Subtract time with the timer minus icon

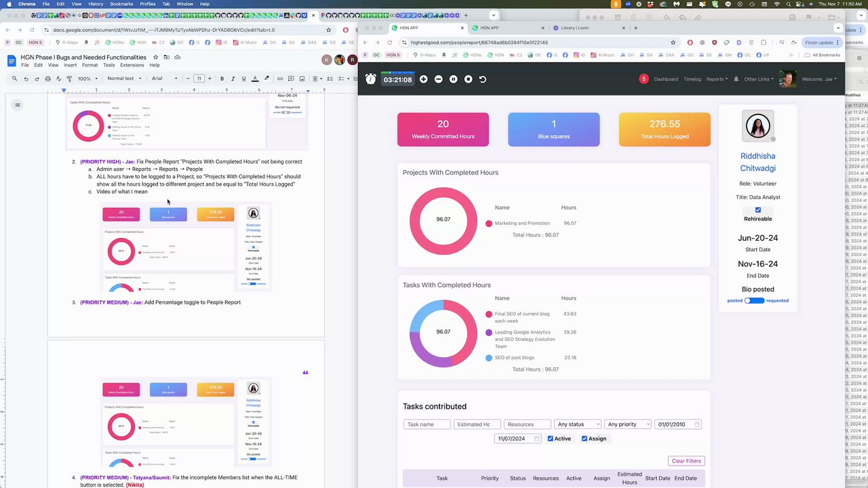[438, 79]
